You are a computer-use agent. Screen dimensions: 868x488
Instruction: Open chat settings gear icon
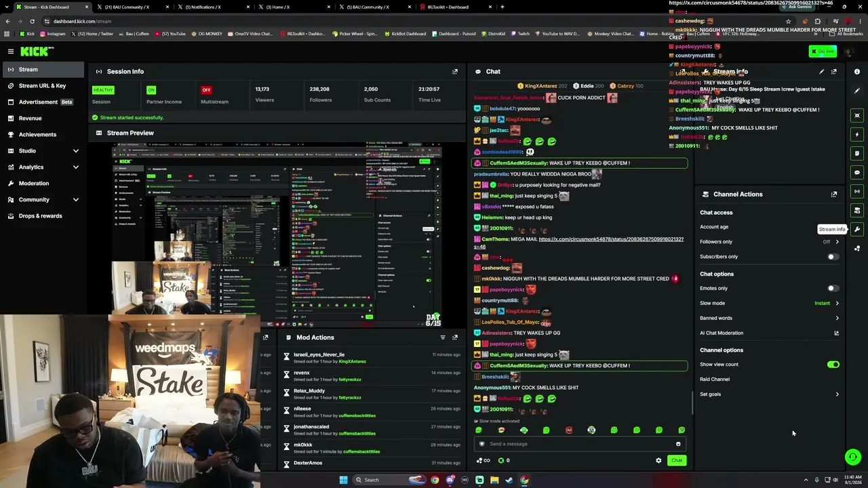[x=658, y=461]
